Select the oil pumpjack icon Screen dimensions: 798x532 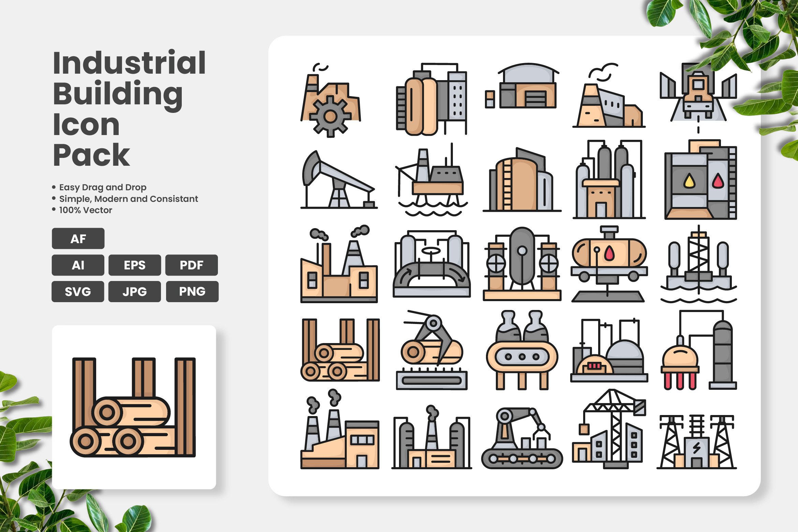pos(339,179)
